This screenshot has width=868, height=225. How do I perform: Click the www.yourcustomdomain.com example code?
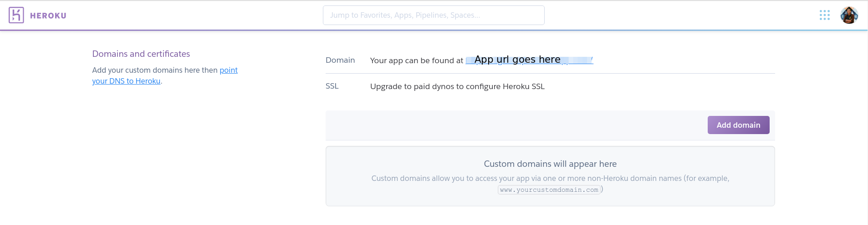coord(549,190)
